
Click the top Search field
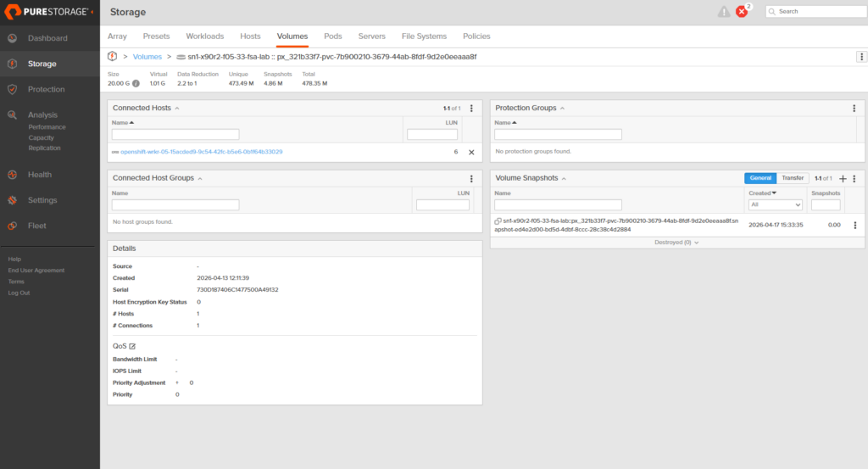coord(815,12)
